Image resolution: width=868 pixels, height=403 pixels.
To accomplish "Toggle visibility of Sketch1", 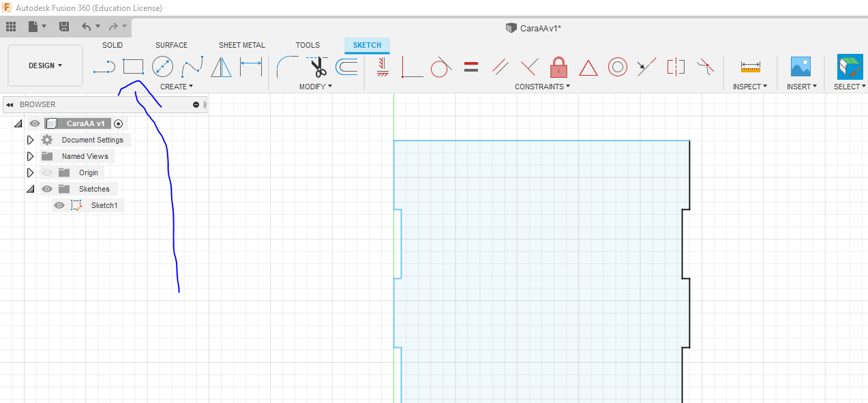I will point(59,205).
